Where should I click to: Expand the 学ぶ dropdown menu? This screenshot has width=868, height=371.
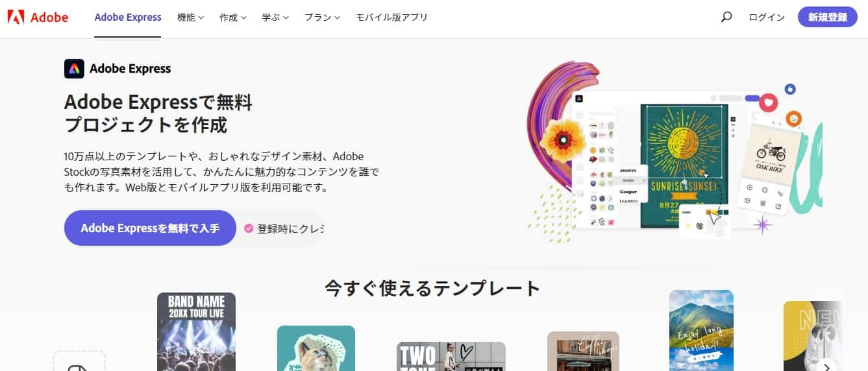tap(275, 18)
